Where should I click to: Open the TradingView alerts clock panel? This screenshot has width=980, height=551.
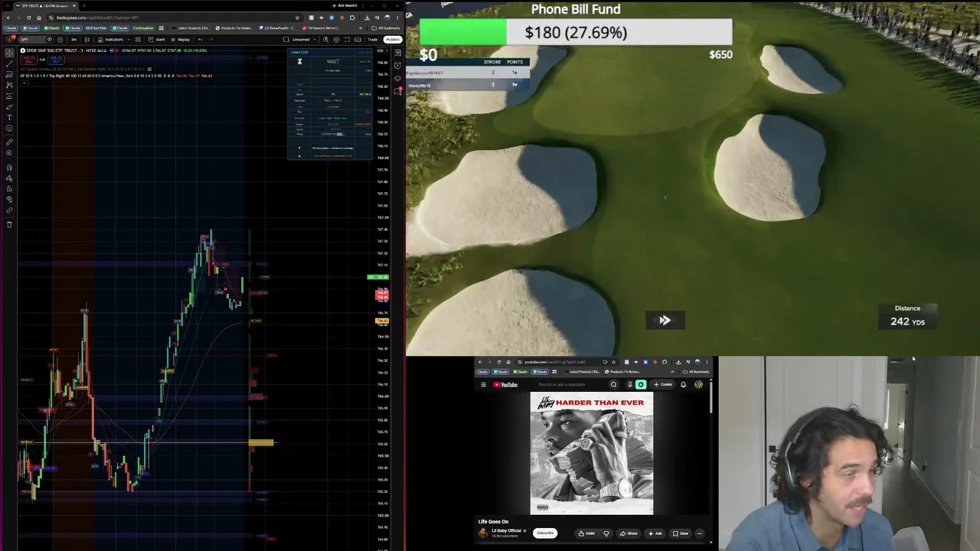[x=398, y=66]
